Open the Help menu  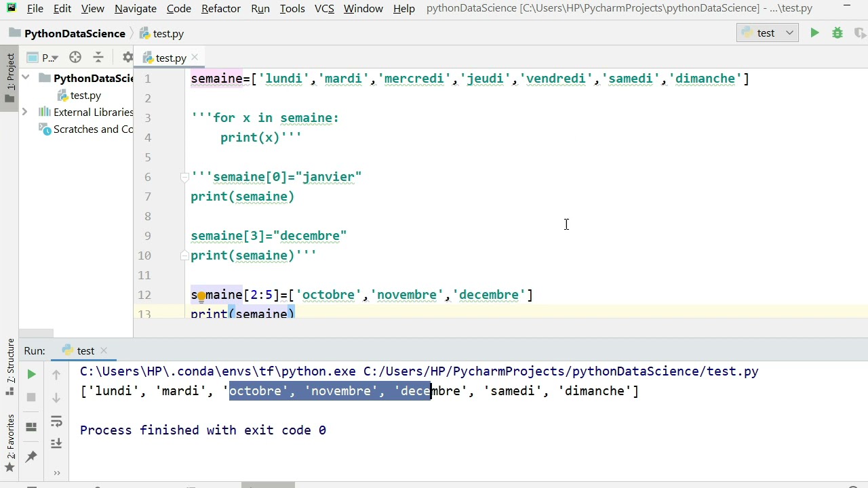point(404,8)
